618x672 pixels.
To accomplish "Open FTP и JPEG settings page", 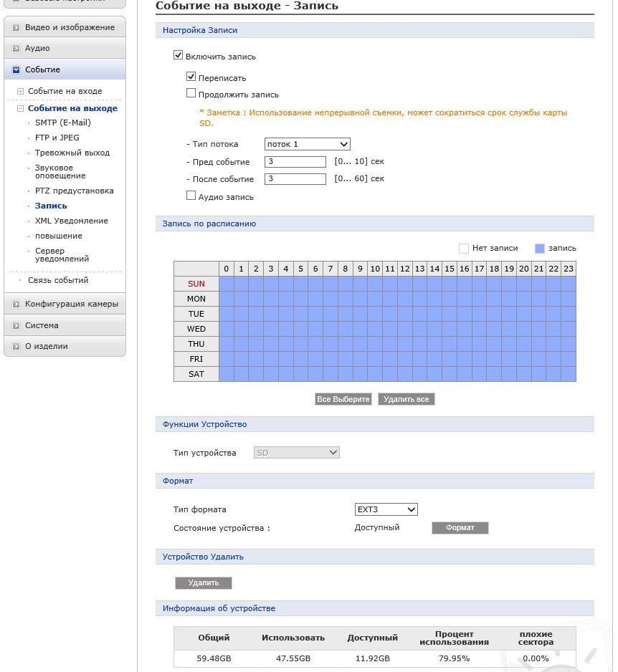I will click(x=57, y=138).
